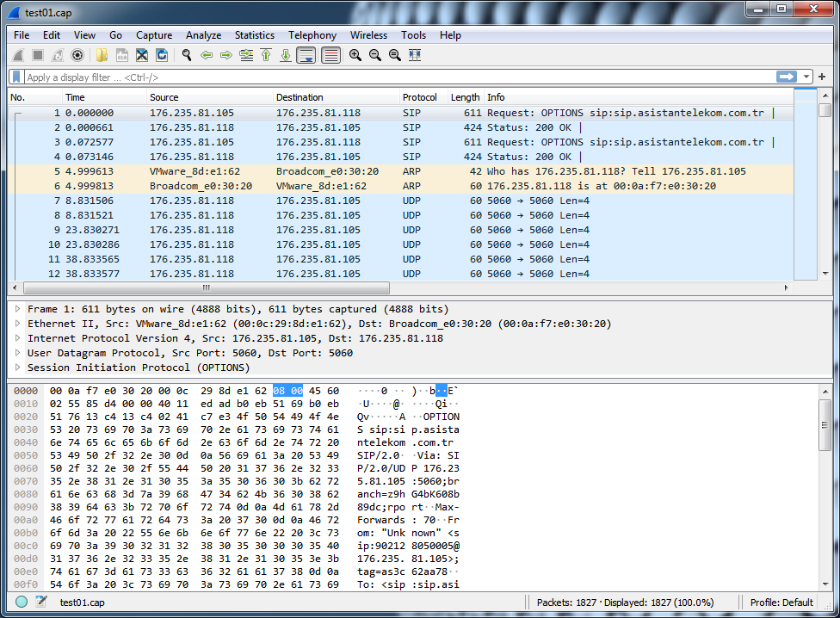The width and height of the screenshot is (840, 618).
Task: Click the Resize columns toolbar icon
Action: pos(415,55)
